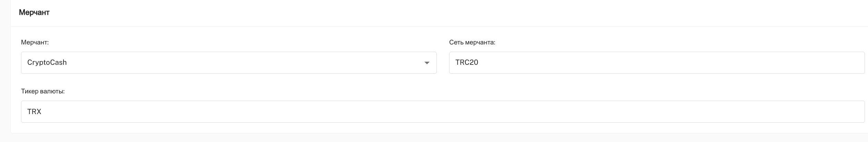Click the 'Сеть мерчанта:' field label
This screenshot has height=142, width=868.
pyautogui.click(x=472, y=42)
